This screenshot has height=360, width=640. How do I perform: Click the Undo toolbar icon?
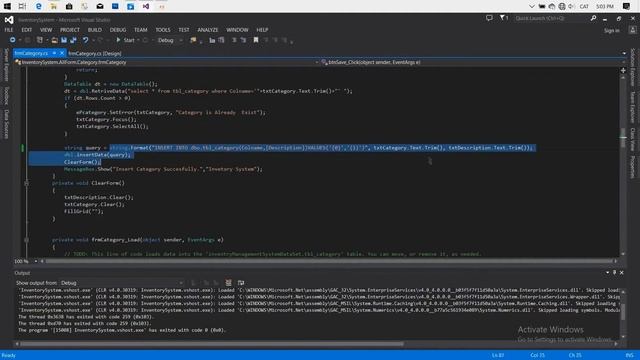click(x=85, y=40)
